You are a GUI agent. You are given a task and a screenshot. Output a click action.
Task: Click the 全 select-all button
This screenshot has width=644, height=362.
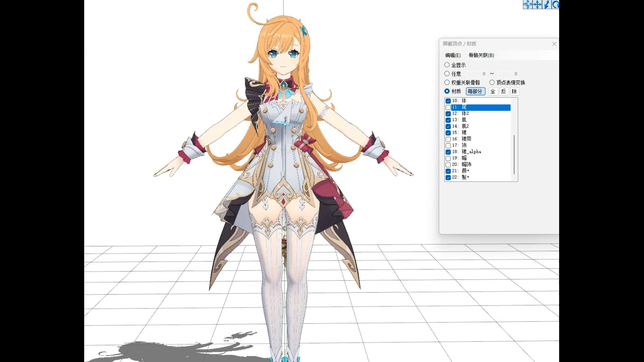[x=493, y=91]
